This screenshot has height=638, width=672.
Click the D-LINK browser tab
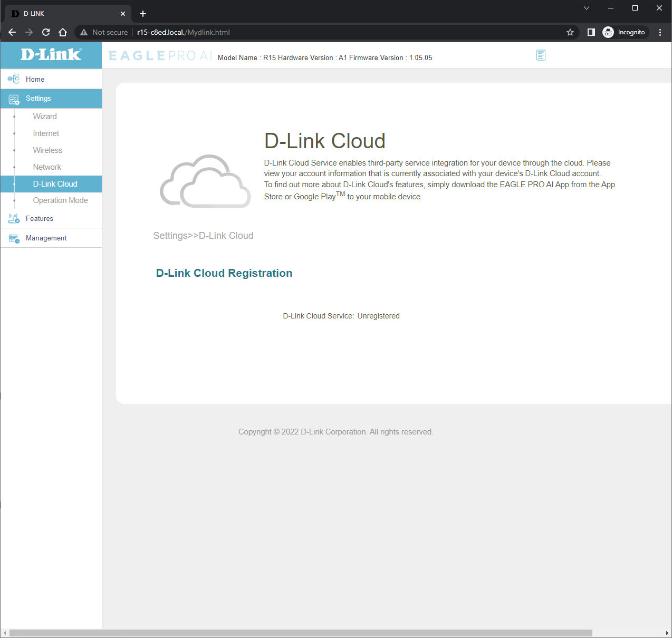pyautogui.click(x=68, y=14)
